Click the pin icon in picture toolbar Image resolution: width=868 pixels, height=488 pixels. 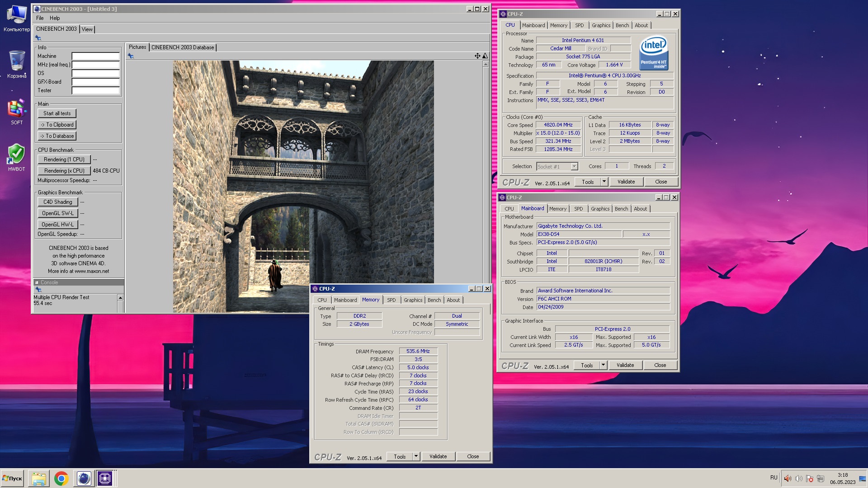coord(131,56)
